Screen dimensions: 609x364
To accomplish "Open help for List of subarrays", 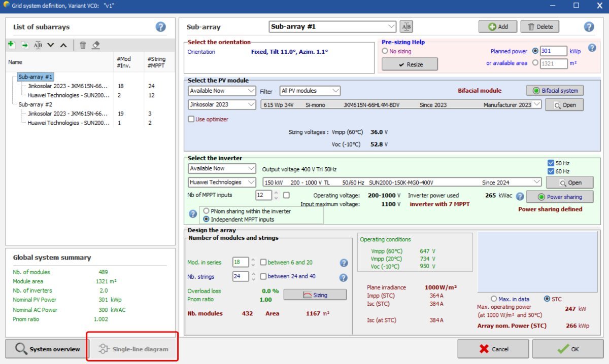I will [160, 27].
